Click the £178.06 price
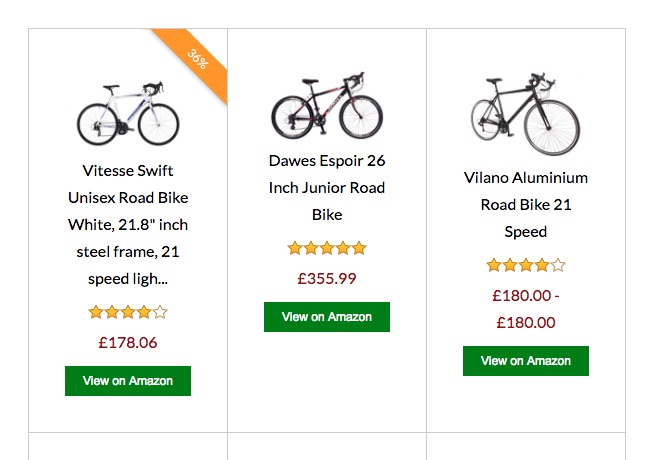The height and width of the screenshot is (460, 657). click(128, 343)
